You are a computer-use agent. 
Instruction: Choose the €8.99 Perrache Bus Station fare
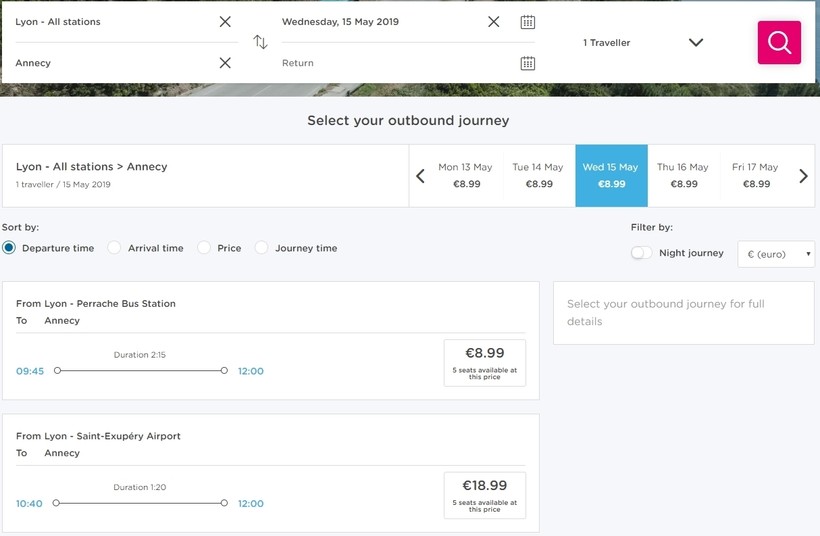click(484, 362)
